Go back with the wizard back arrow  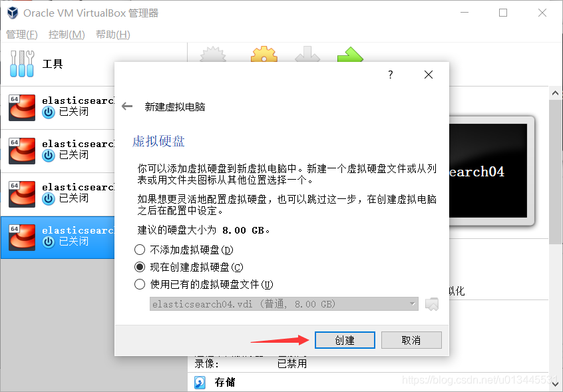pos(127,106)
